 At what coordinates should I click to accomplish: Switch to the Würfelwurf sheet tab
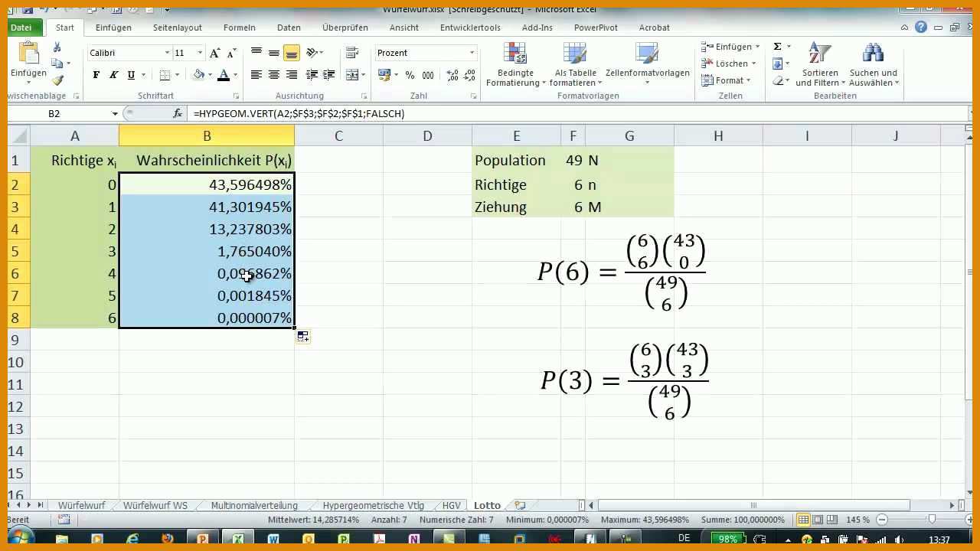tap(81, 505)
